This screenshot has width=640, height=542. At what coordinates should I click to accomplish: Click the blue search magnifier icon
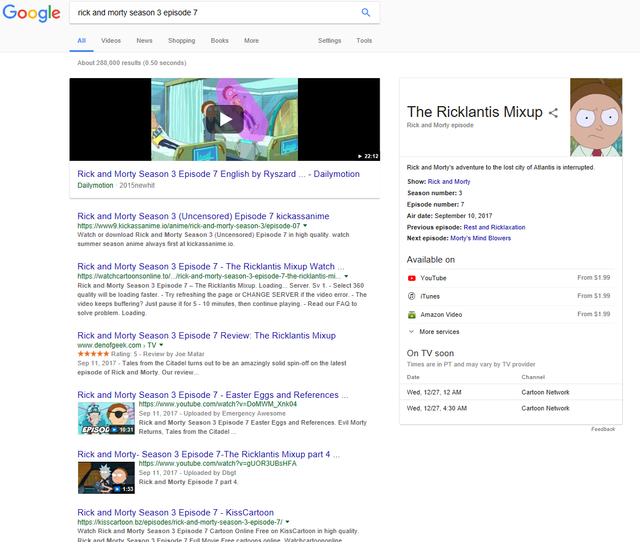click(366, 13)
